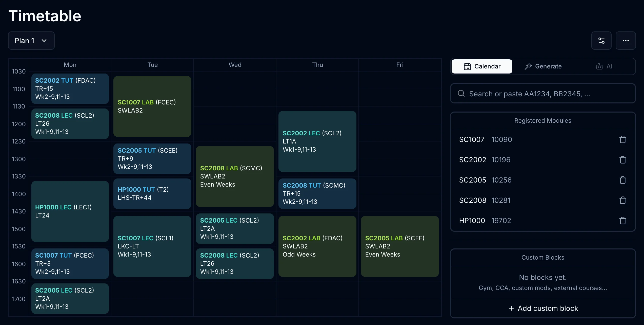The image size is (644, 325).
Task: Delete SC2002 module with trash icon
Action: (x=622, y=160)
